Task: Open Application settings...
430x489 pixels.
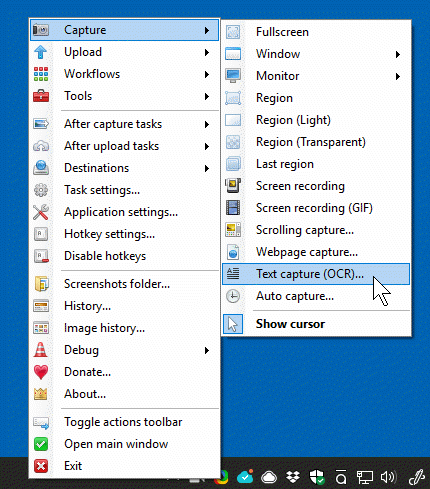Action: pyautogui.click(x=124, y=212)
